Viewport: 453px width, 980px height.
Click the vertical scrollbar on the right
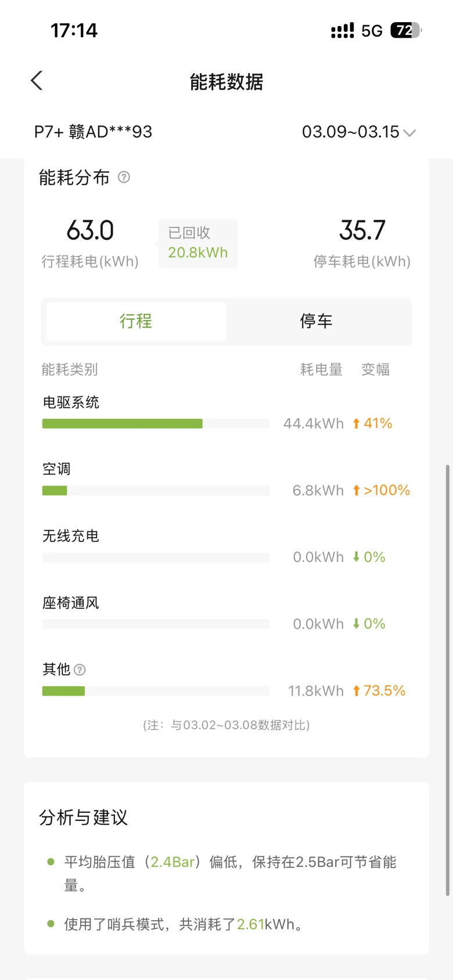pos(447,679)
